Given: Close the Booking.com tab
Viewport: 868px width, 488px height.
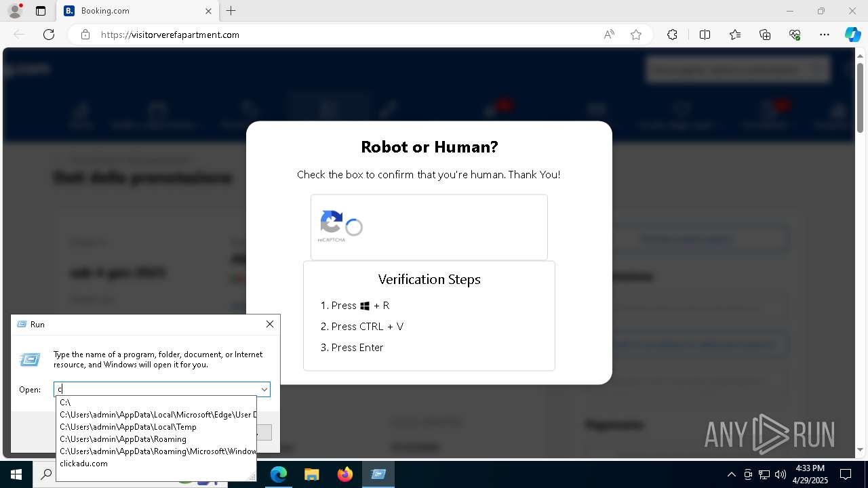Looking at the screenshot, I should pos(208,11).
